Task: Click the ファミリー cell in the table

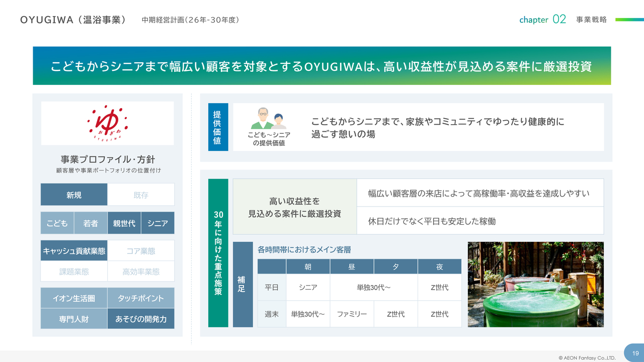Action: point(352,314)
